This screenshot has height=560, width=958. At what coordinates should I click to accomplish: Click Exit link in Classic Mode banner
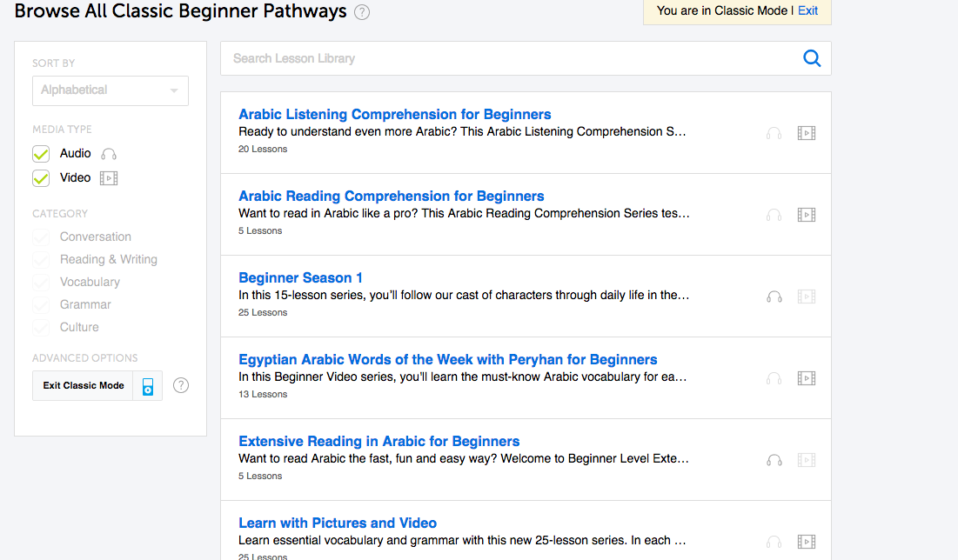[807, 10]
